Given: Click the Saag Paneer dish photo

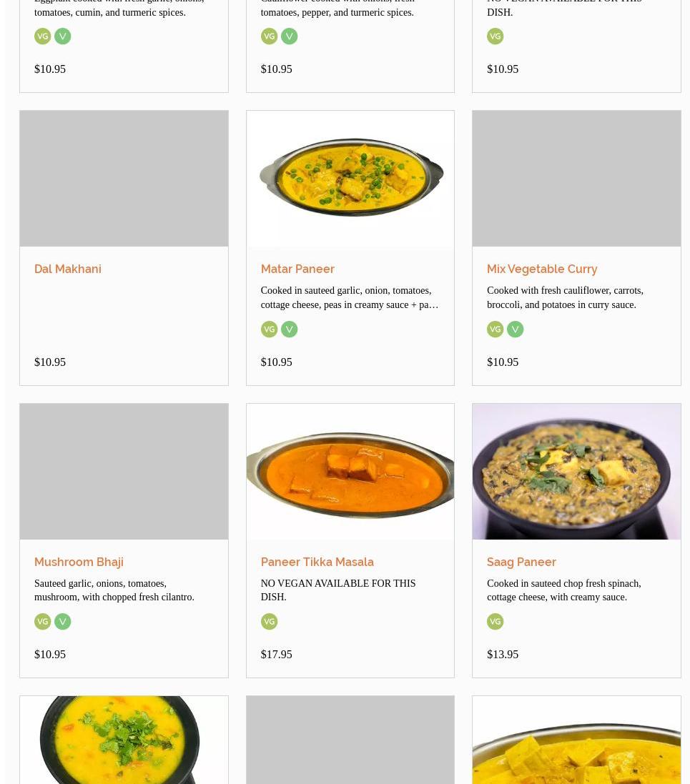Looking at the screenshot, I should [576, 472].
